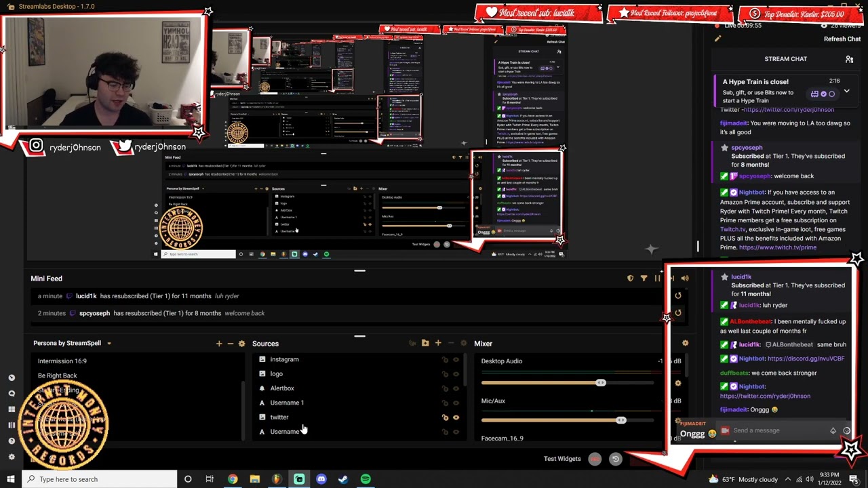The height and width of the screenshot is (488, 868).
Task: Toggle lock on Alertbox source
Action: pyautogui.click(x=445, y=388)
